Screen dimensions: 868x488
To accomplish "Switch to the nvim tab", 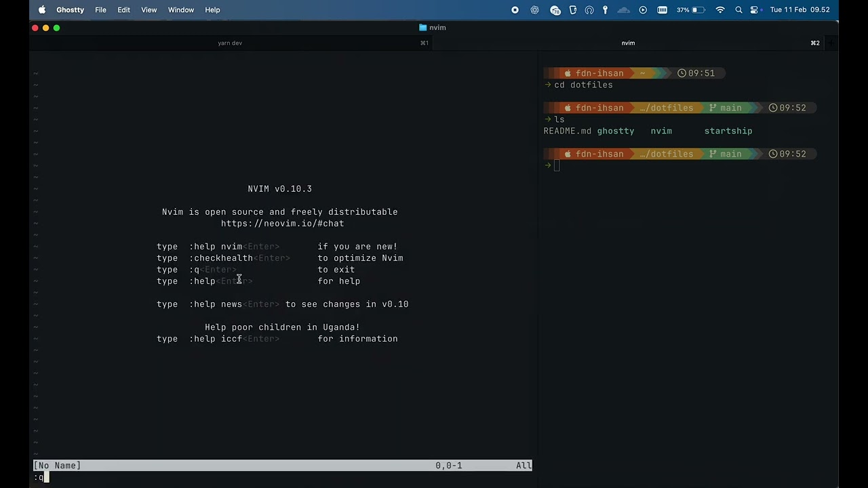I will point(628,43).
